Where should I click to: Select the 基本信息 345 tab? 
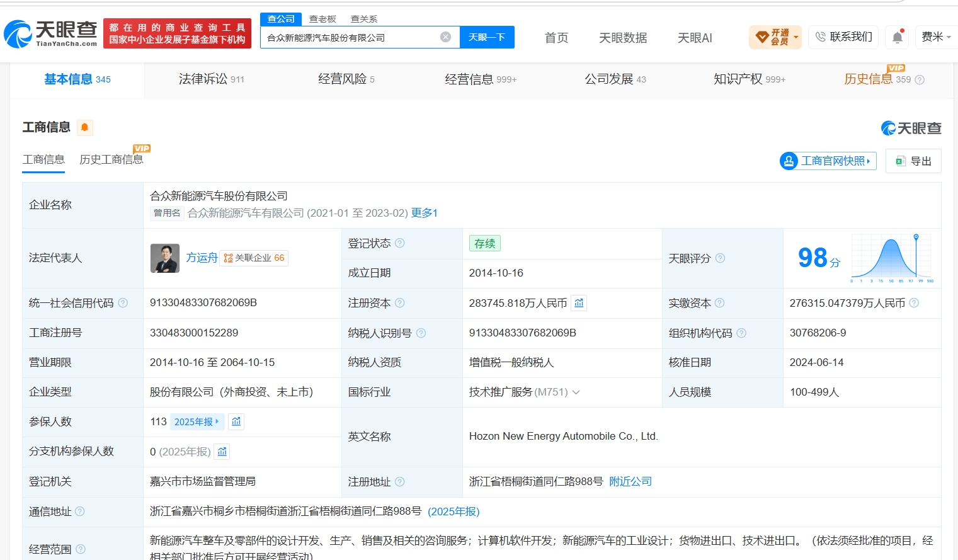[x=77, y=79]
